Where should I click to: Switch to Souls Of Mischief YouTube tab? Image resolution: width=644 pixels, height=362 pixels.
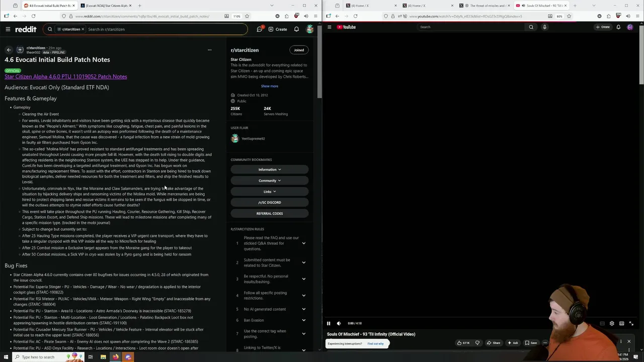pos(541,6)
